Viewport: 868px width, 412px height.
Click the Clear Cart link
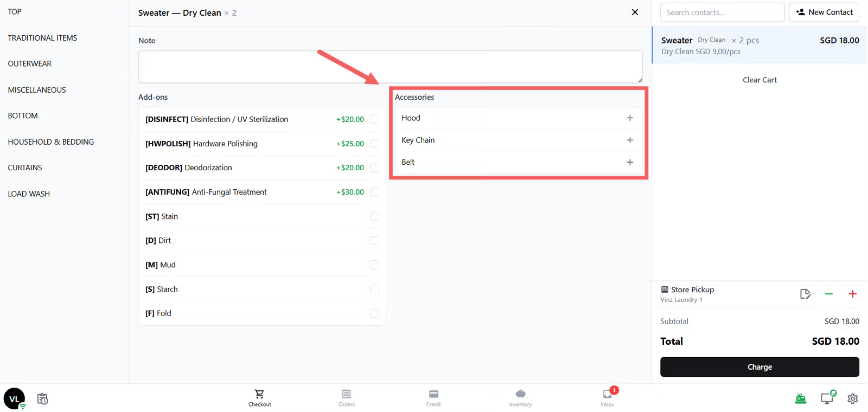[759, 80]
